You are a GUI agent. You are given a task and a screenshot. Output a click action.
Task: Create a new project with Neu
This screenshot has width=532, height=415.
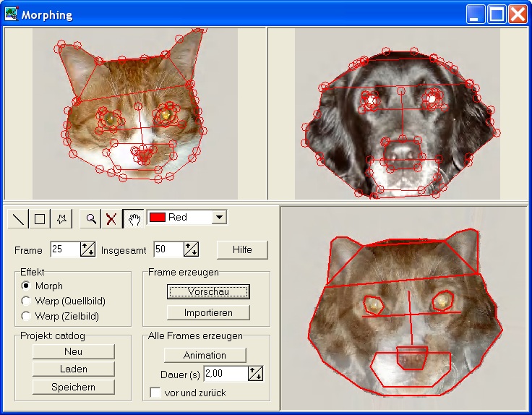click(x=74, y=351)
